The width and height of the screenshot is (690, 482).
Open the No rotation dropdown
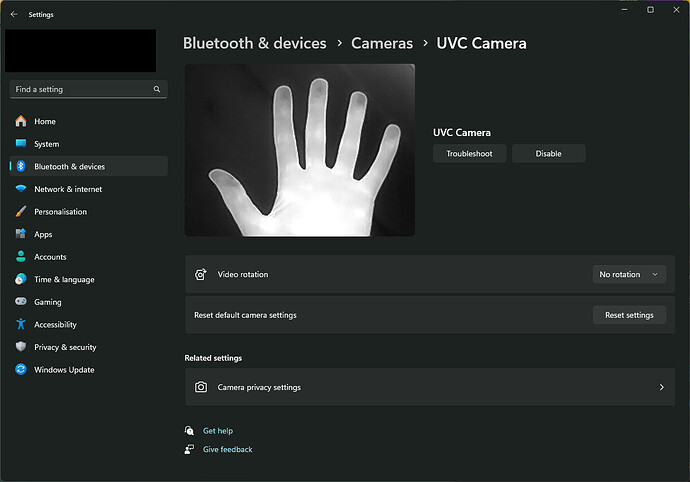[629, 274]
